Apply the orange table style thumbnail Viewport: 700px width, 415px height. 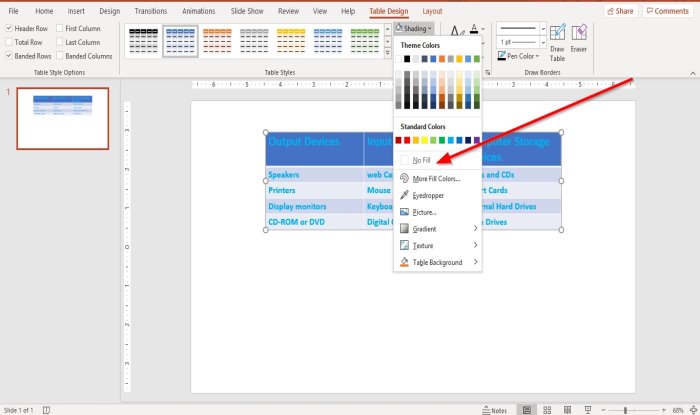[x=217, y=41]
